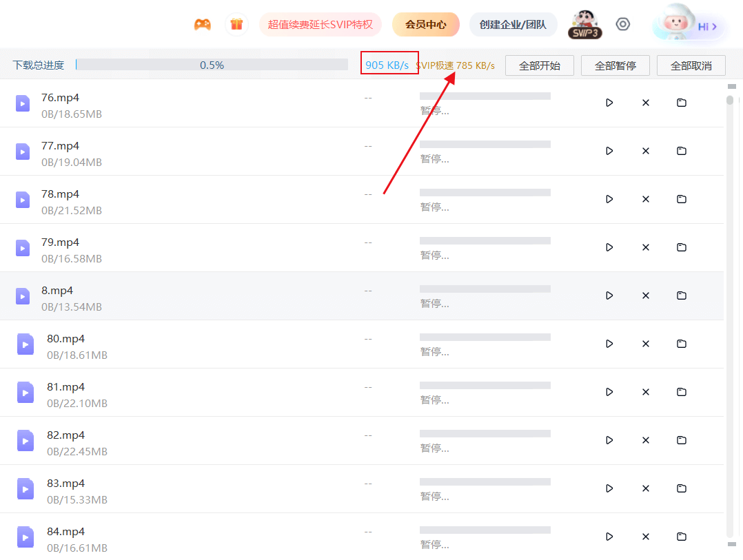Open the folder location of 84.mp4

tap(681, 536)
